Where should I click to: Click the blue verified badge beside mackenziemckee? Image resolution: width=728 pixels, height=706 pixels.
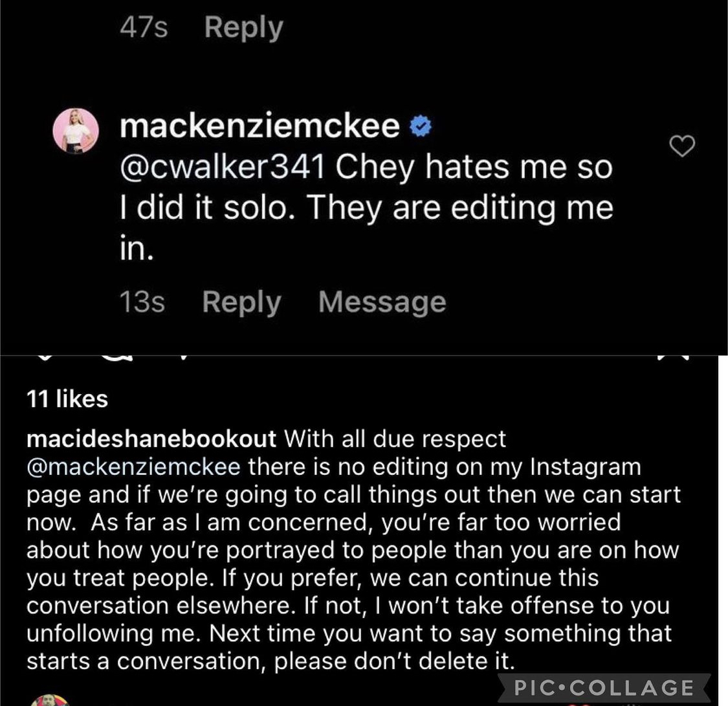click(421, 126)
